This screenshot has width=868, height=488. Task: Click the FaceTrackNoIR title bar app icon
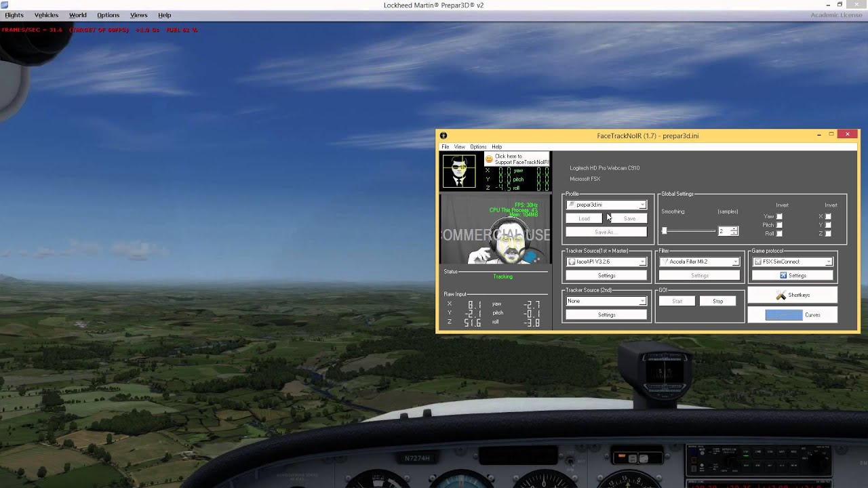point(443,136)
